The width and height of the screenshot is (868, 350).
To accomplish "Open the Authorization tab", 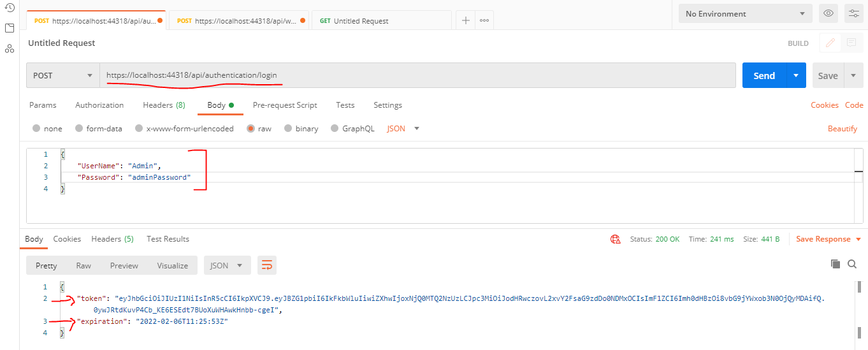I will tap(99, 105).
